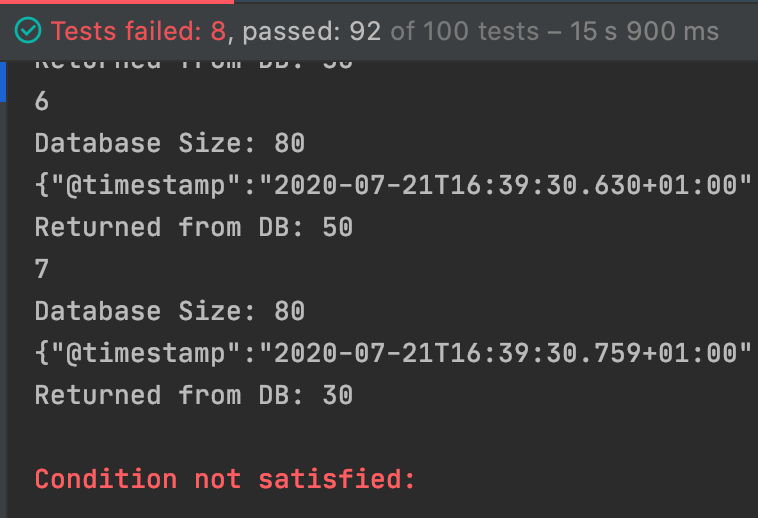Click the console output line "7"

pos(42,269)
